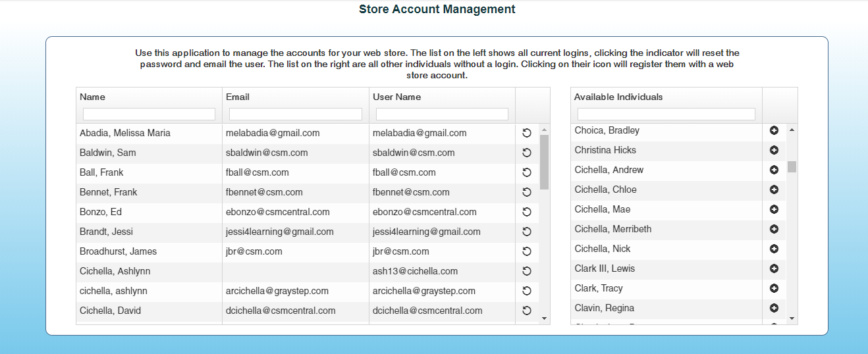
Task: Click up arrow on Available Individuals scrollbar
Action: [792, 130]
